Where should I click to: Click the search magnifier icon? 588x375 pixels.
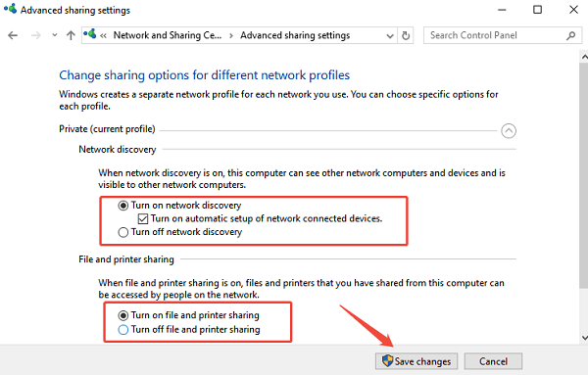click(x=571, y=35)
